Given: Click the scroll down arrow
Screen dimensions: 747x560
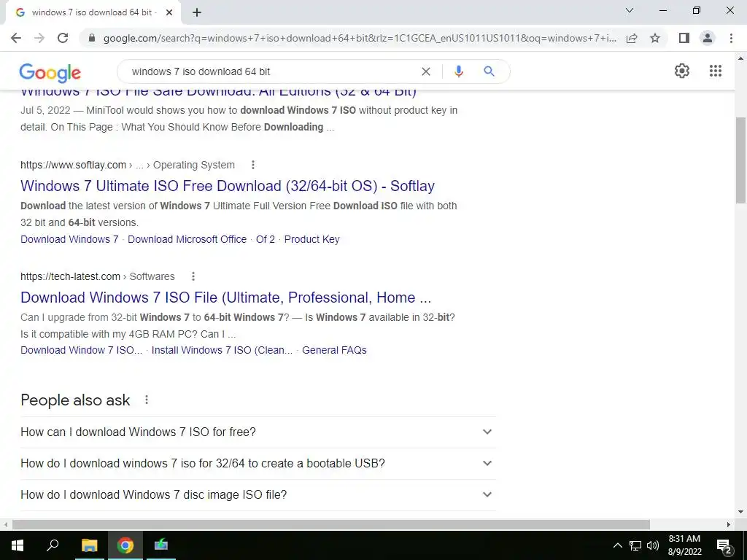Looking at the screenshot, I should point(741,512).
